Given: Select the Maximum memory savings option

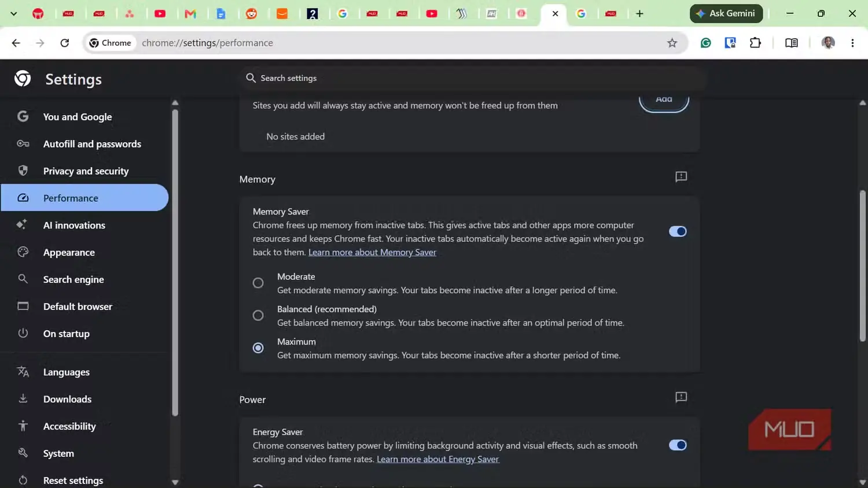Looking at the screenshot, I should pos(258,347).
